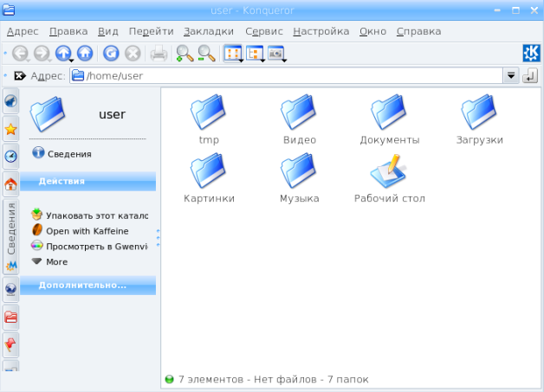Open the Home folder sidebar tab
This screenshot has height=392, width=544.
(x=11, y=183)
